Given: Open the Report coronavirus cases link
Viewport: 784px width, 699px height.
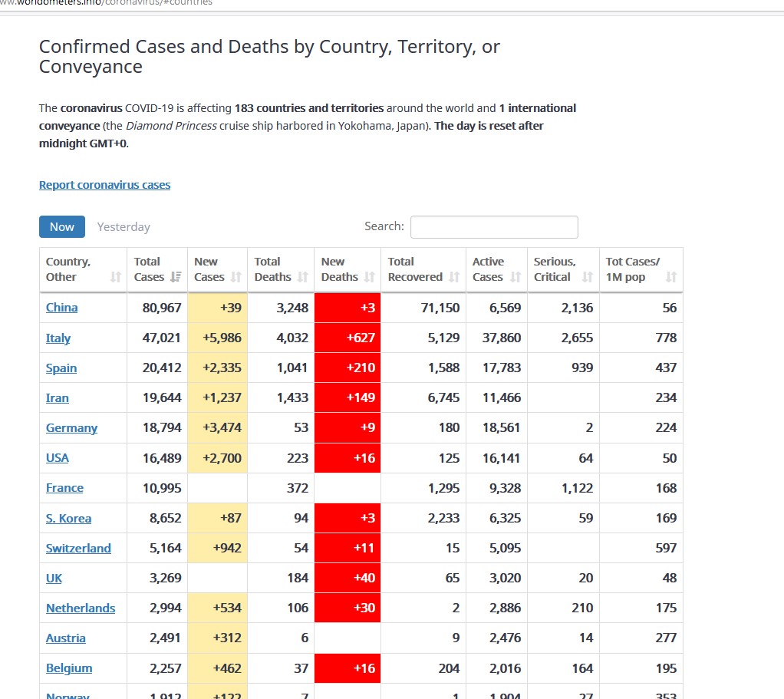Looking at the screenshot, I should [104, 185].
